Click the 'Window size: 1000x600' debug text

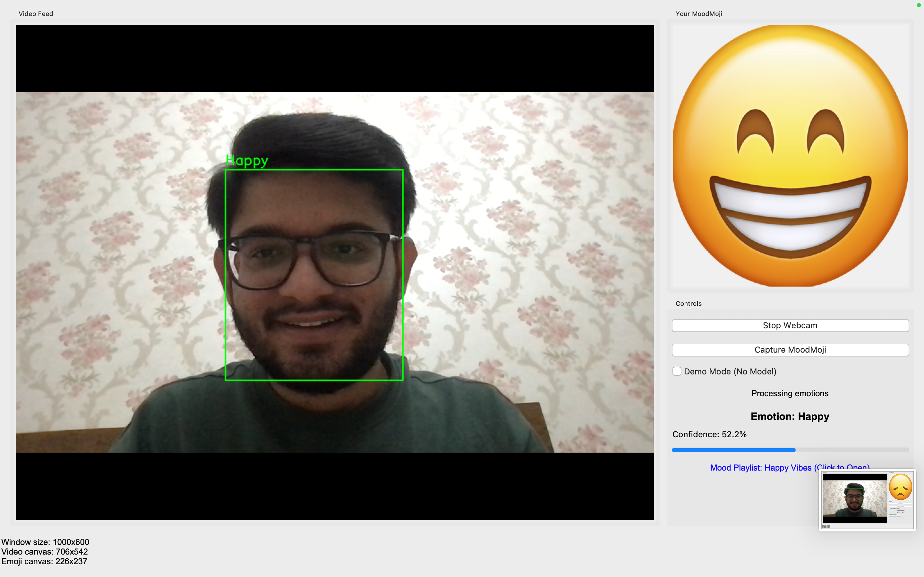pyautogui.click(x=45, y=542)
